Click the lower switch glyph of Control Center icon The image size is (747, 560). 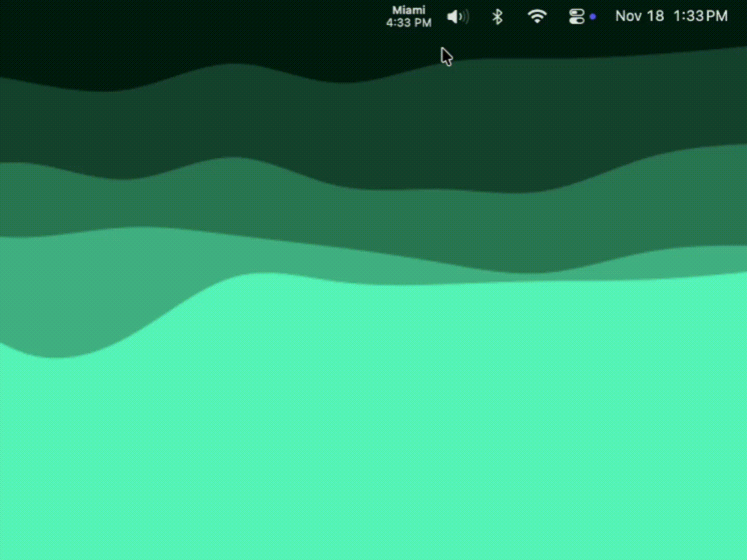576,21
